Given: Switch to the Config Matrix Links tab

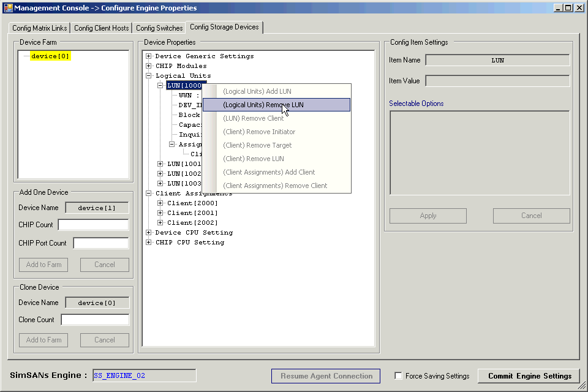Looking at the screenshot, I should pos(39,28).
